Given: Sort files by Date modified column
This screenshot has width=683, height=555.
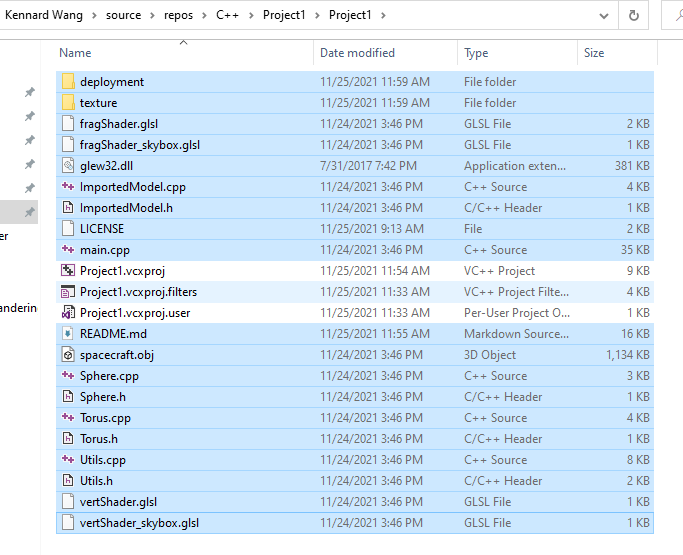Looking at the screenshot, I should point(357,53).
